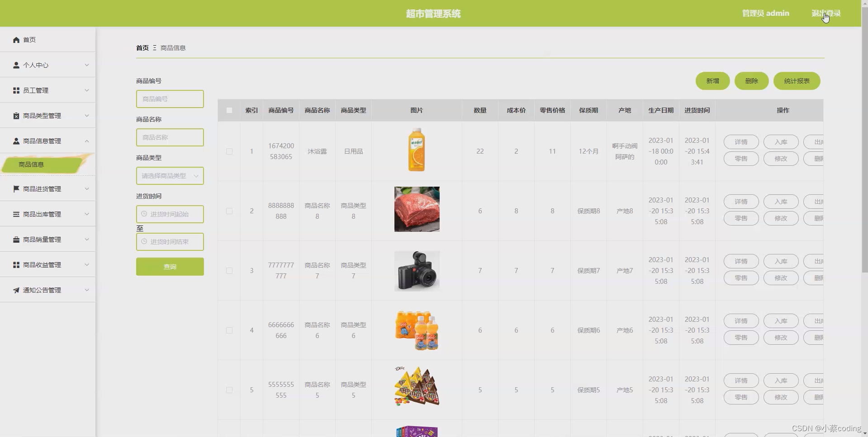Click the 零售价格 column header

tap(552, 110)
